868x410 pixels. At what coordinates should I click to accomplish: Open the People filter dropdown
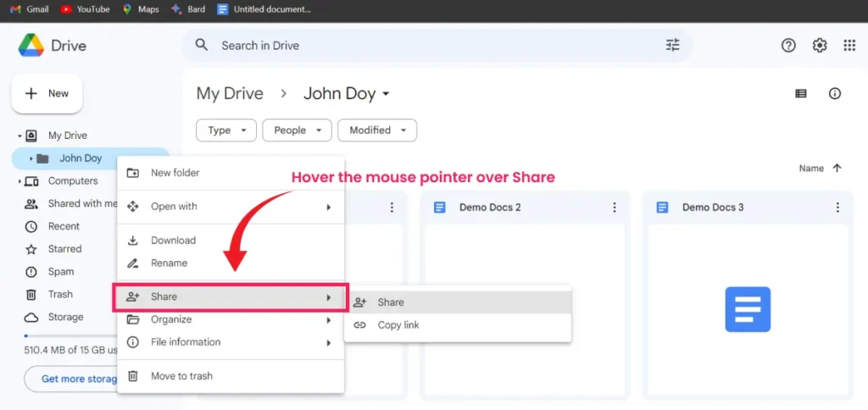[297, 130]
